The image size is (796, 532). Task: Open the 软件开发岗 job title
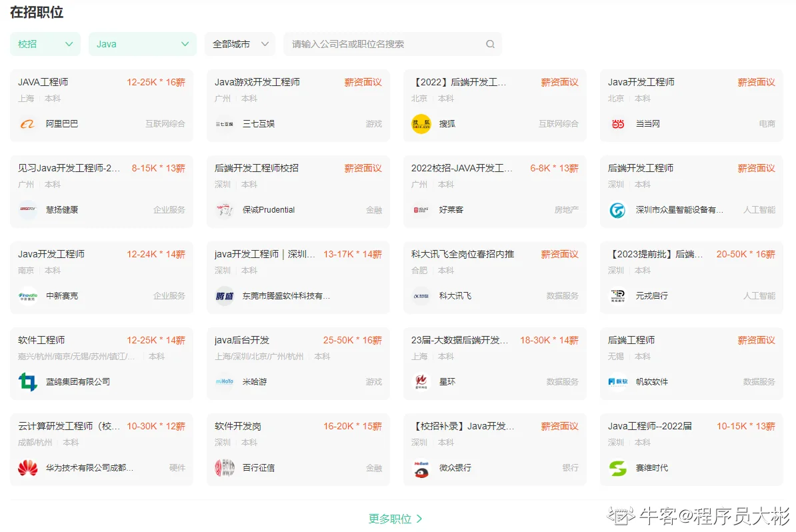coord(237,426)
